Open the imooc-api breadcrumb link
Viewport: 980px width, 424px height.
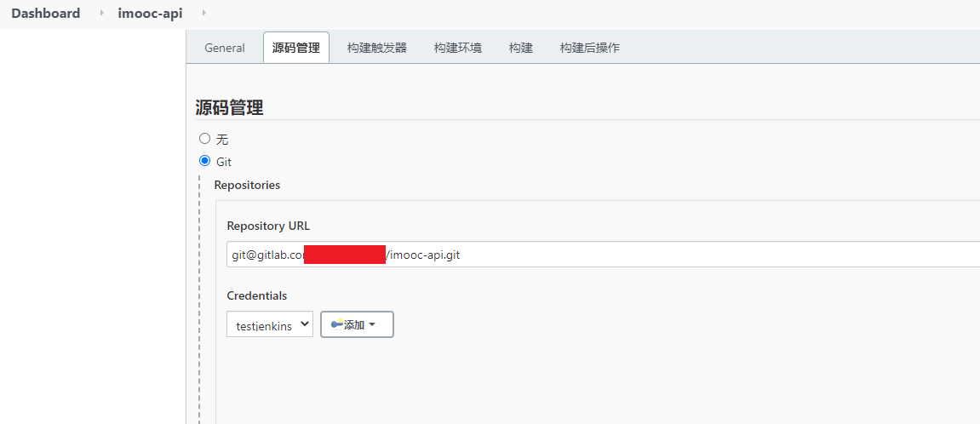150,13
